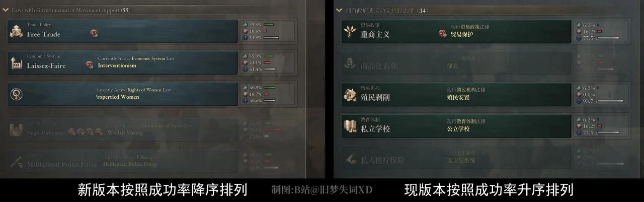Image resolution: width=644 pixels, height=202 pixels.
Task: Click the 私立学校 books icon
Action: click(x=350, y=125)
